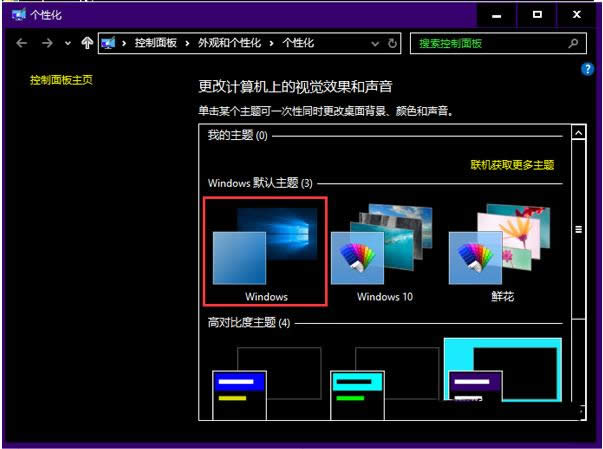The width and height of the screenshot is (603, 449).
Task: Go forward with the right arrow
Action: click(47, 43)
